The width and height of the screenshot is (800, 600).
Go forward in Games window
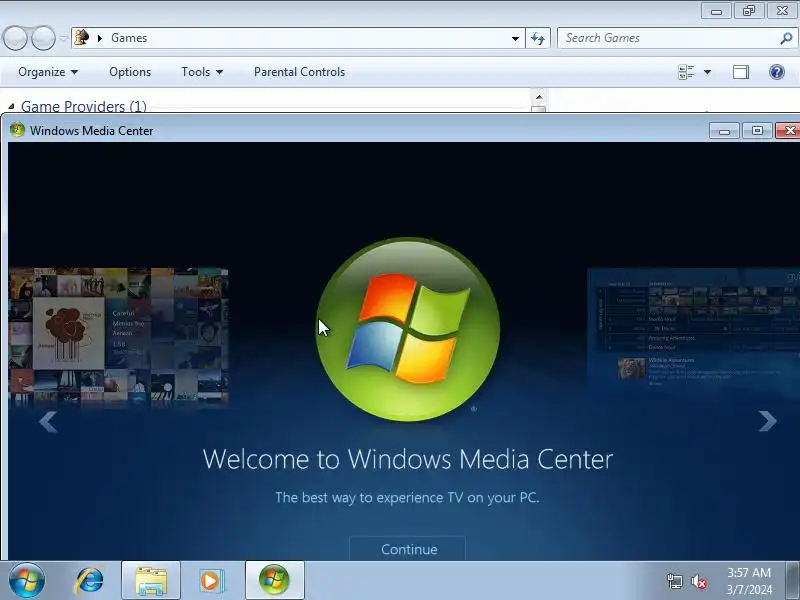click(43, 38)
